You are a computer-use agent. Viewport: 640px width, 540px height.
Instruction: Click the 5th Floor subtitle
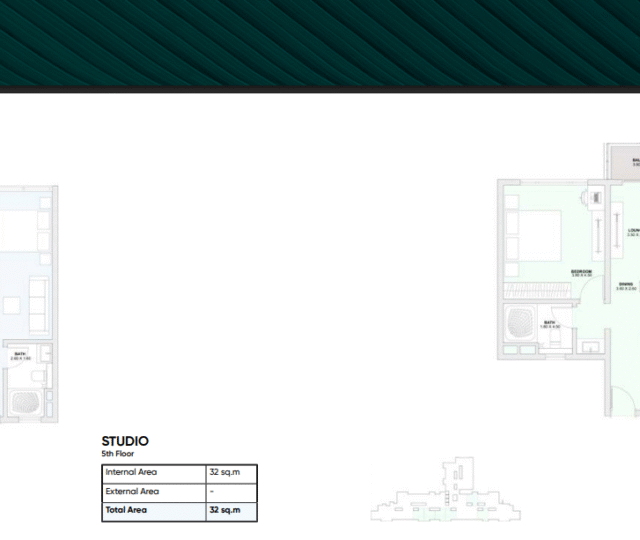tap(118, 454)
